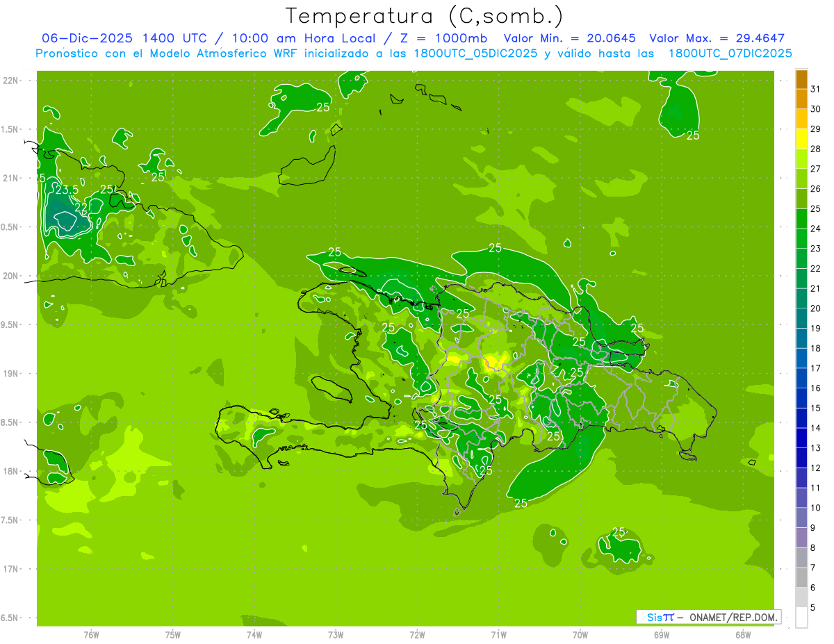Click the "75W" longitude axis label
The width and height of the screenshot is (834, 644).
click(173, 634)
